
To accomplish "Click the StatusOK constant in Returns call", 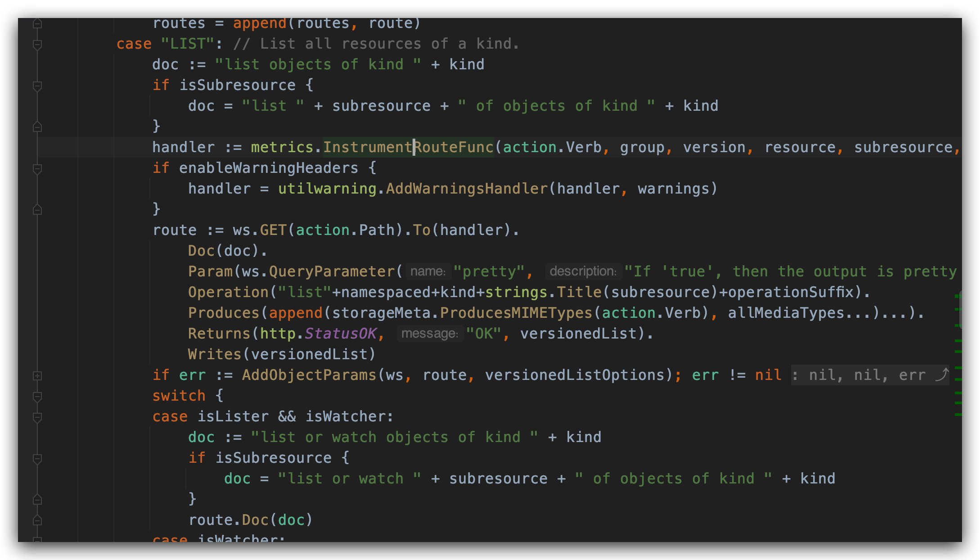I will coord(341,334).
